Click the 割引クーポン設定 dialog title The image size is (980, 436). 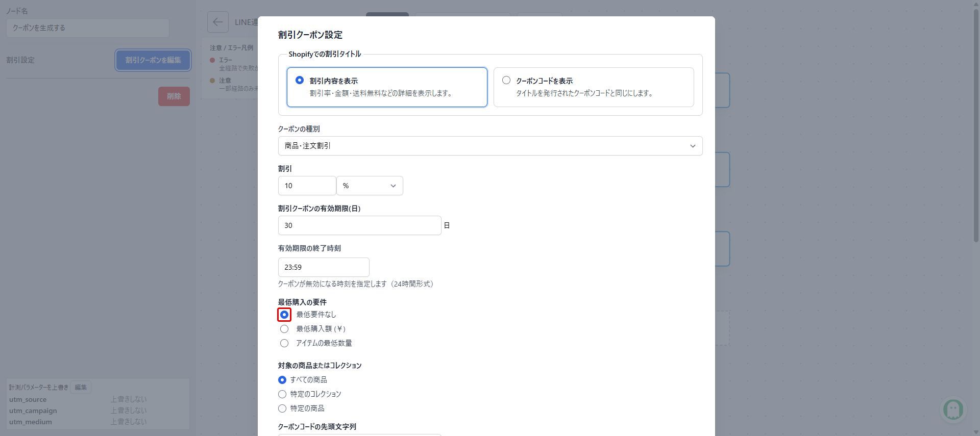click(310, 35)
